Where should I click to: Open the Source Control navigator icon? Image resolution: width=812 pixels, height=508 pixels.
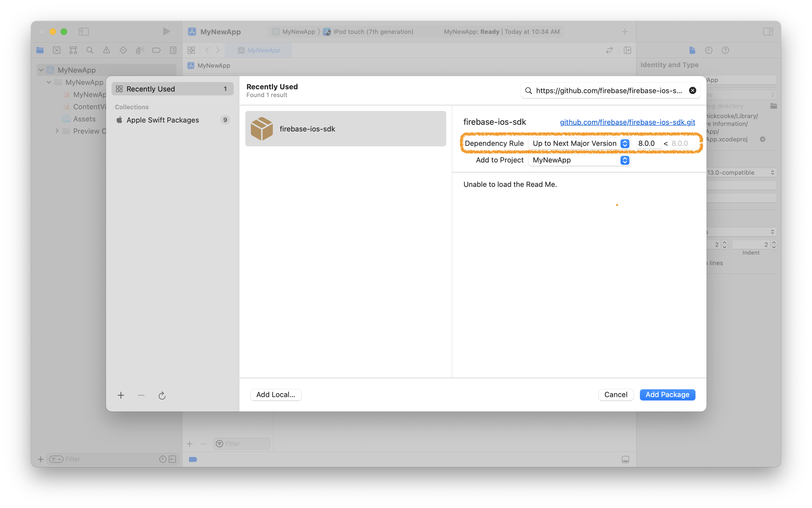[57, 50]
